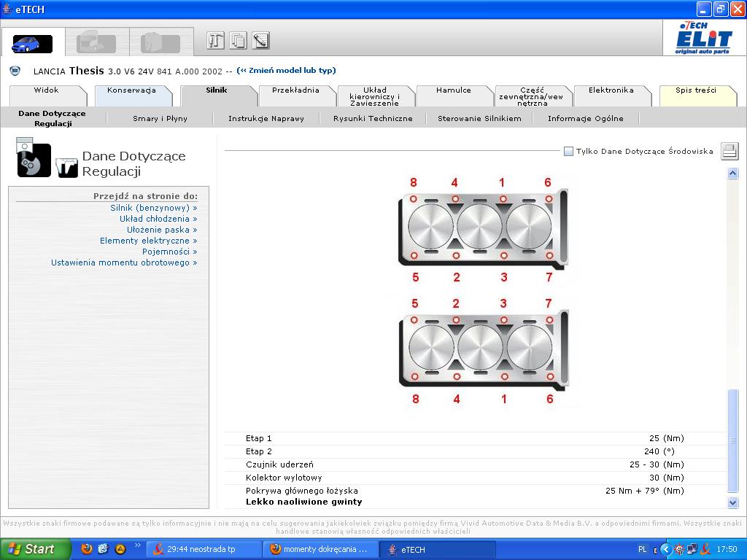Open the Hamulce tab

[453, 91]
